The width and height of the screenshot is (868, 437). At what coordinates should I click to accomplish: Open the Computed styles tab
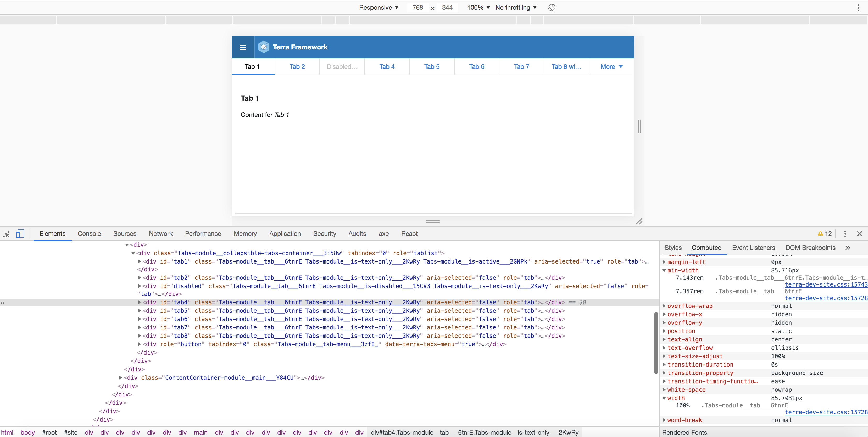[x=706, y=248]
